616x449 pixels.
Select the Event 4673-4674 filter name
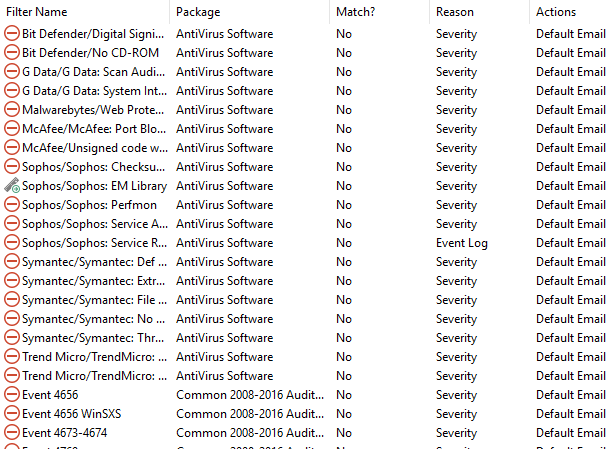click(x=64, y=433)
